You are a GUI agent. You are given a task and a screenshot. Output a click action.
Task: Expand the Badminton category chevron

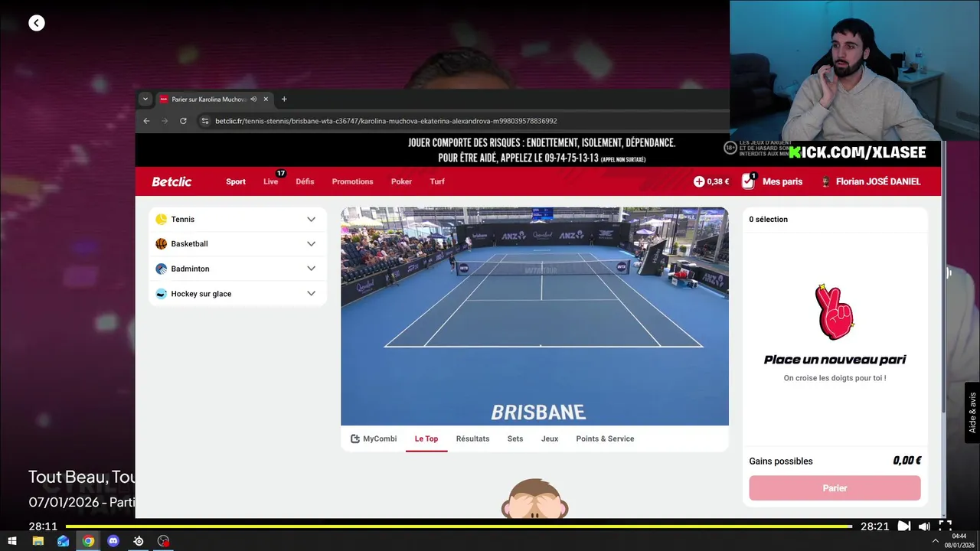[x=311, y=269]
